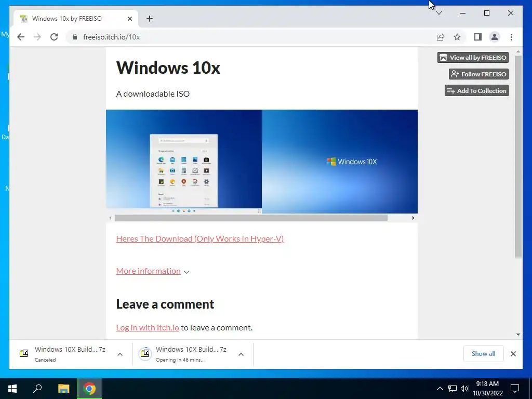
Task: Open the Windows Start menu
Action: (x=12, y=389)
